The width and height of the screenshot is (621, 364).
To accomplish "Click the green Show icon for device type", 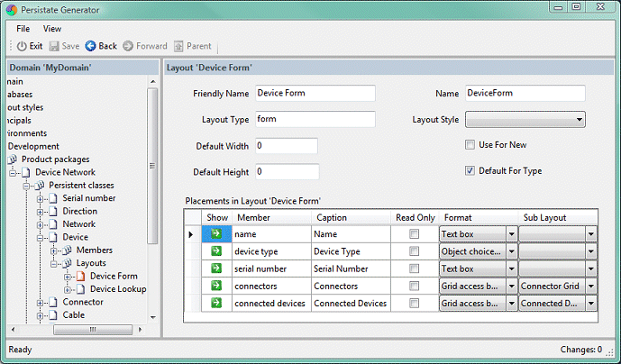I will pyautogui.click(x=216, y=251).
